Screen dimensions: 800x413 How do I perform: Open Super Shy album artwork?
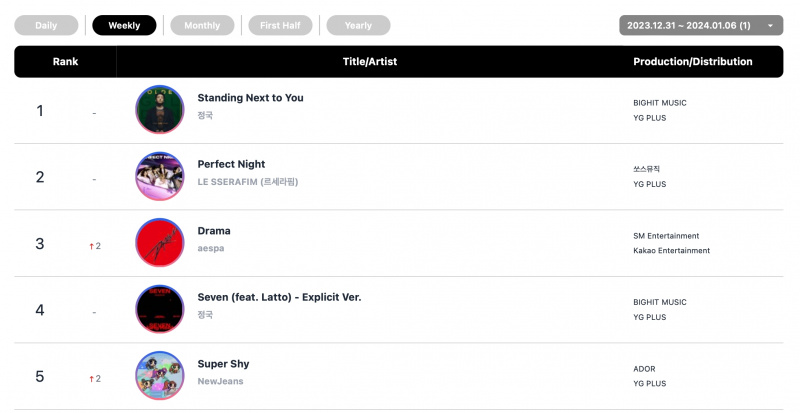click(160, 376)
